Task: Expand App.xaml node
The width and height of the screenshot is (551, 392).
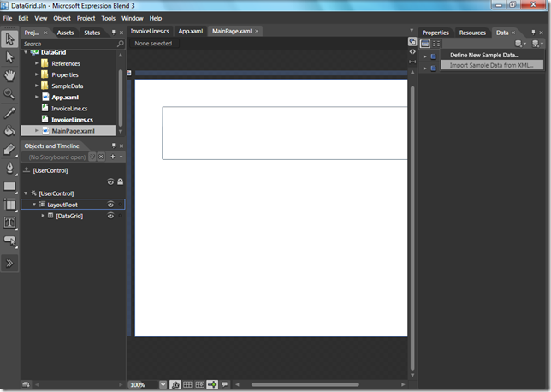Action: click(x=36, y=97)
